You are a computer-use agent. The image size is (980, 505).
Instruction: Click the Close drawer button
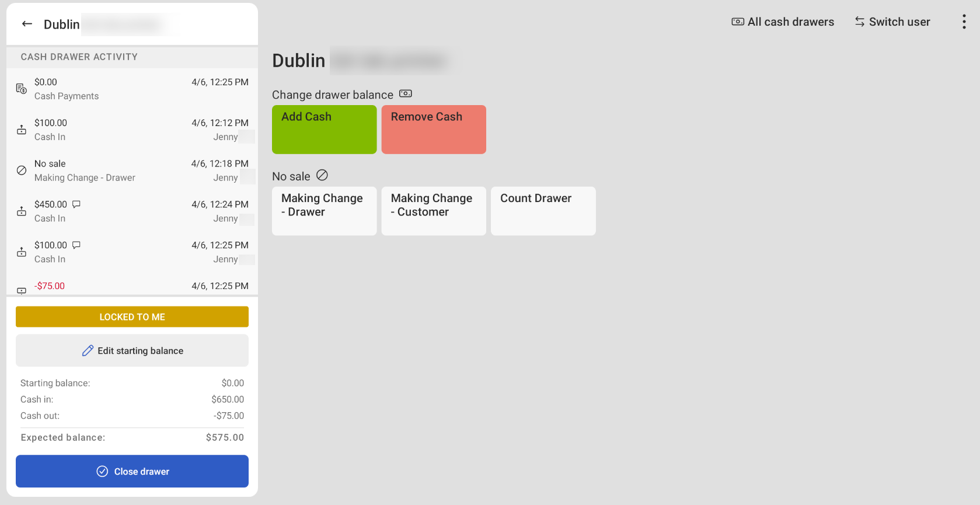[x=132, y=471]
